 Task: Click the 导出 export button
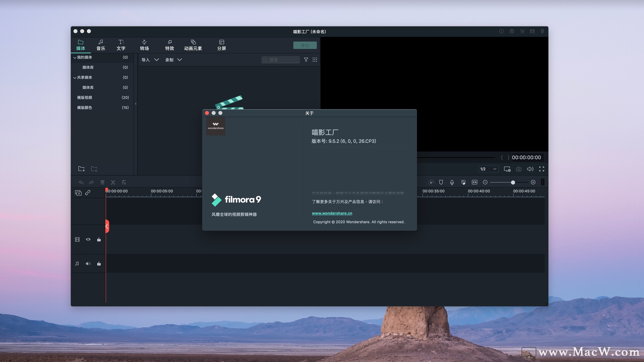305,45
